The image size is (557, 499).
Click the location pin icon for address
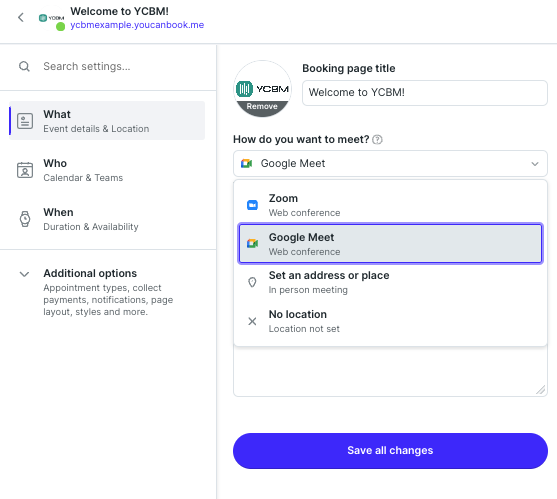pos(252,282)
